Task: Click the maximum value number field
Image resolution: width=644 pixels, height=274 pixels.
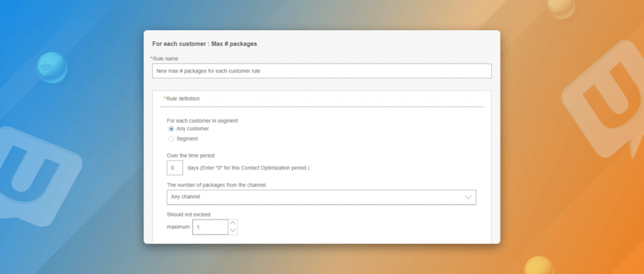Action: coord(210,227)
